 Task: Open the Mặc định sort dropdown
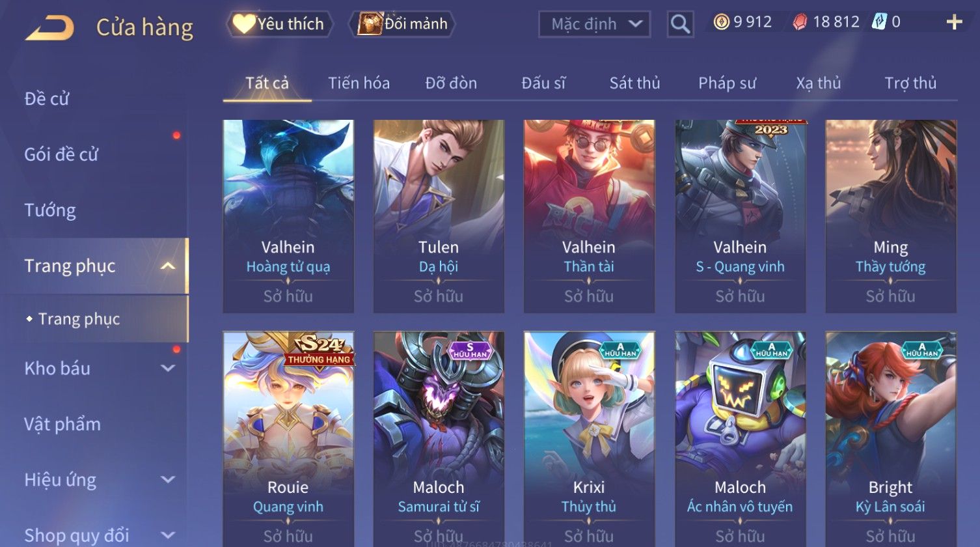pos(594,24)
